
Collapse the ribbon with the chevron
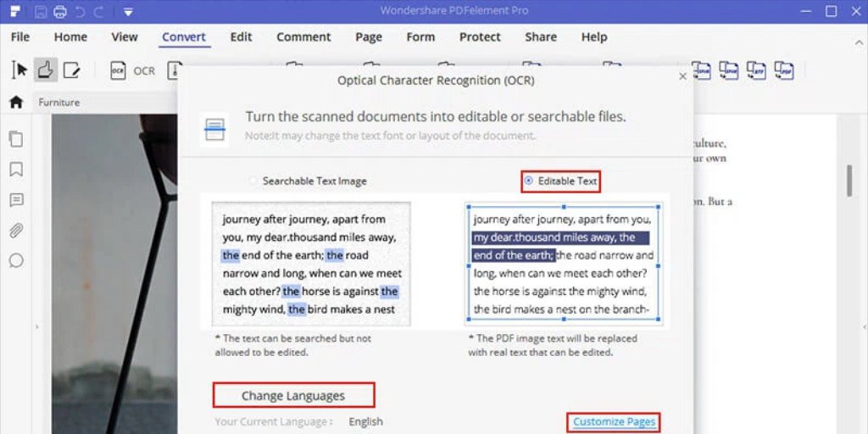(859, 43)
